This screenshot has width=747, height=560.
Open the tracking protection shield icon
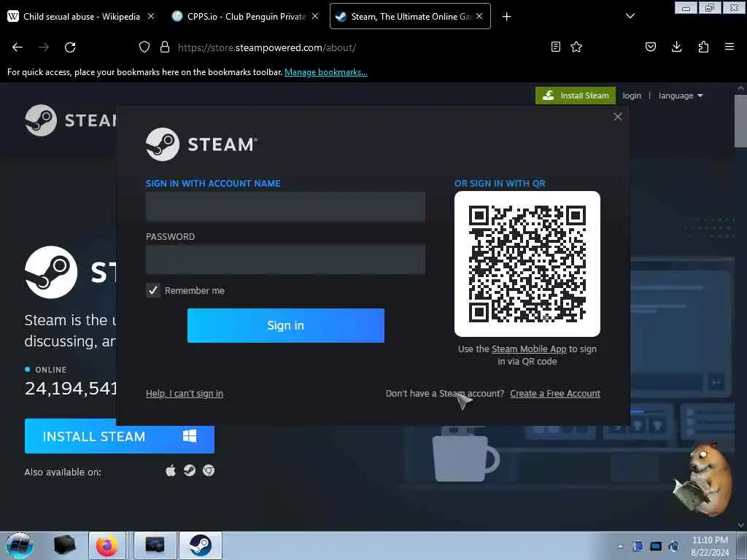(x=144, y=47)
